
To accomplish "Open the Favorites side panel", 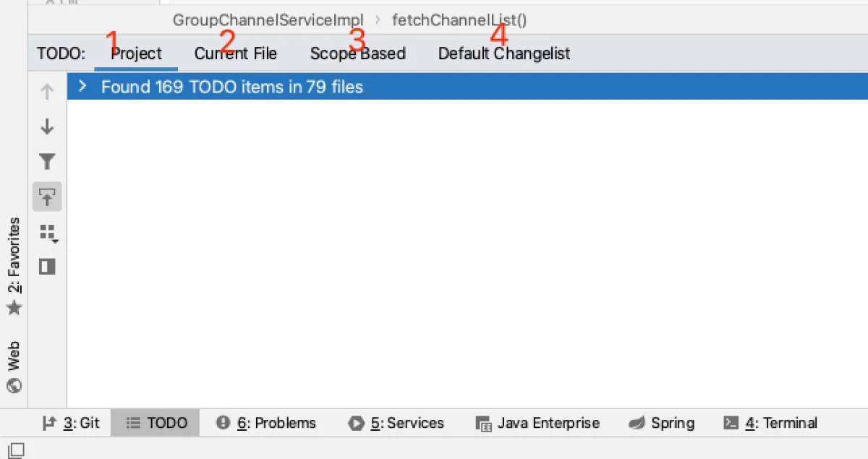I will [14, 265].
